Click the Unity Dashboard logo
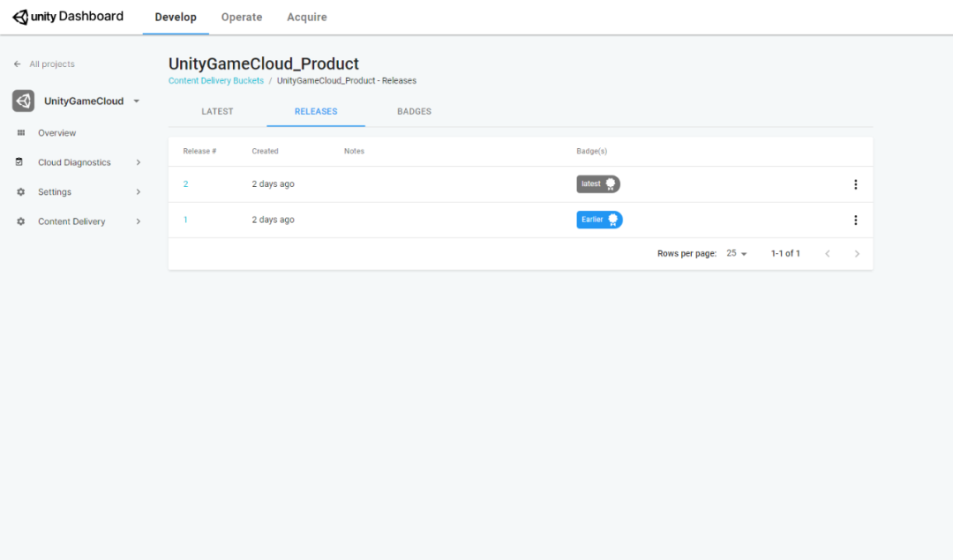 [x=67, y=17]
